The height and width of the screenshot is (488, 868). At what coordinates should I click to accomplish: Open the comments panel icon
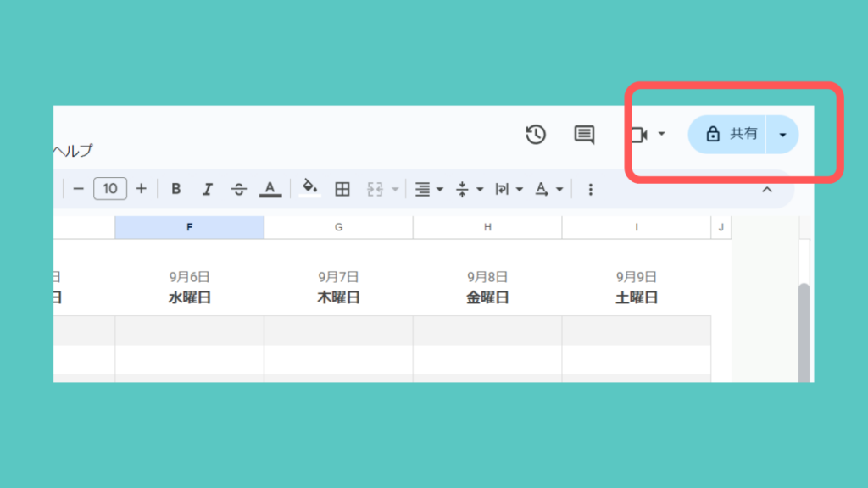click(584, 135)
